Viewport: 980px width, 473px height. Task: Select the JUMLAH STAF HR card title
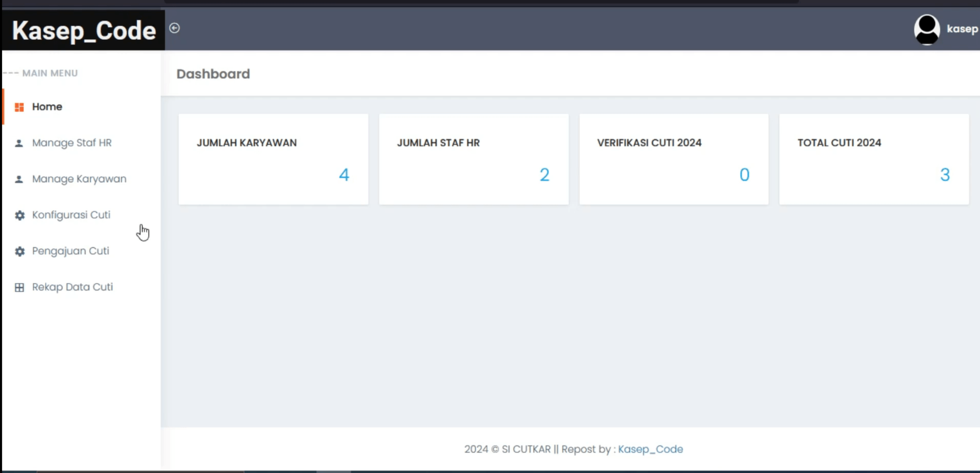[x=438, y=143]
